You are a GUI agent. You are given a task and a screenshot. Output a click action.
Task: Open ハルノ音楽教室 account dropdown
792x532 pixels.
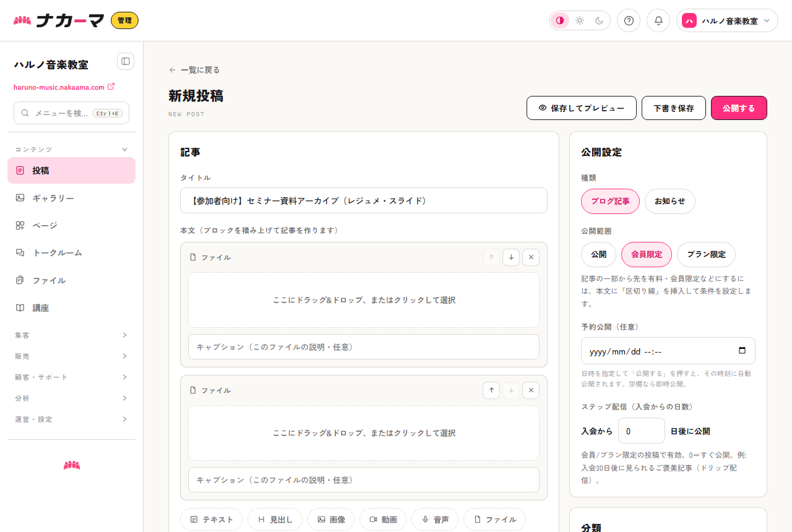[x=727, y=20]
